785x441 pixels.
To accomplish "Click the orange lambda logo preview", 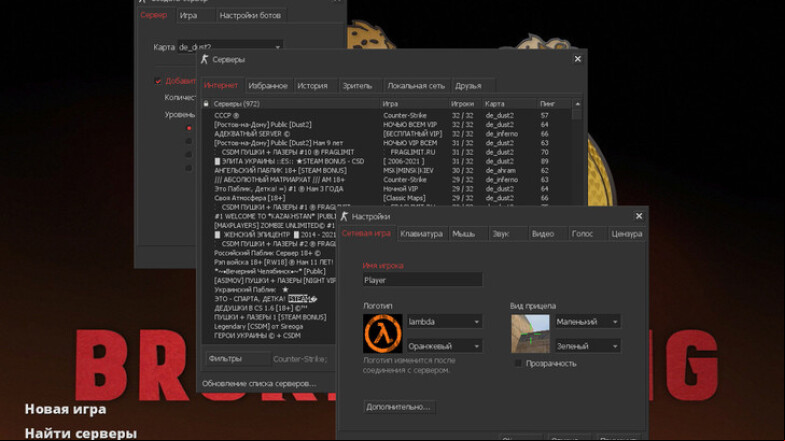I will click(x=382, y=333).
